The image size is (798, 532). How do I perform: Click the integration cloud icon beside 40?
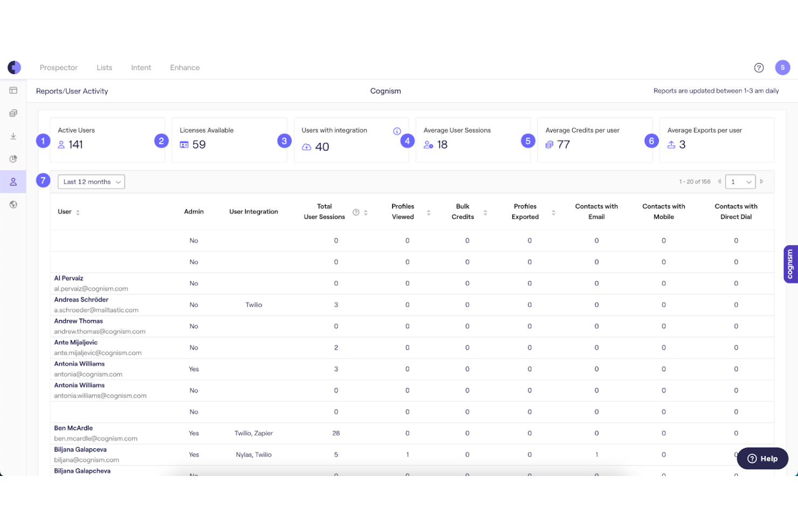pos(306,147)
